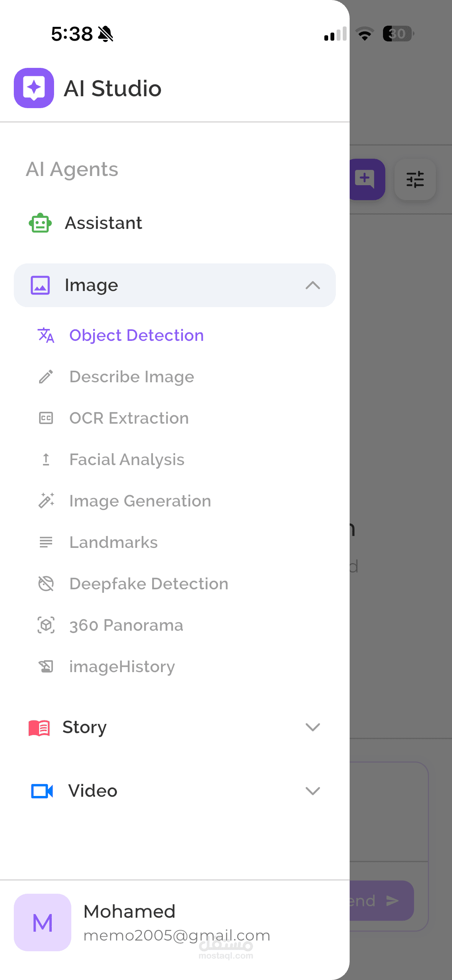The height and width of the screenshot is (980, 452).
Task: Select Facial Analysis menu item
Action: coord(127,459)
